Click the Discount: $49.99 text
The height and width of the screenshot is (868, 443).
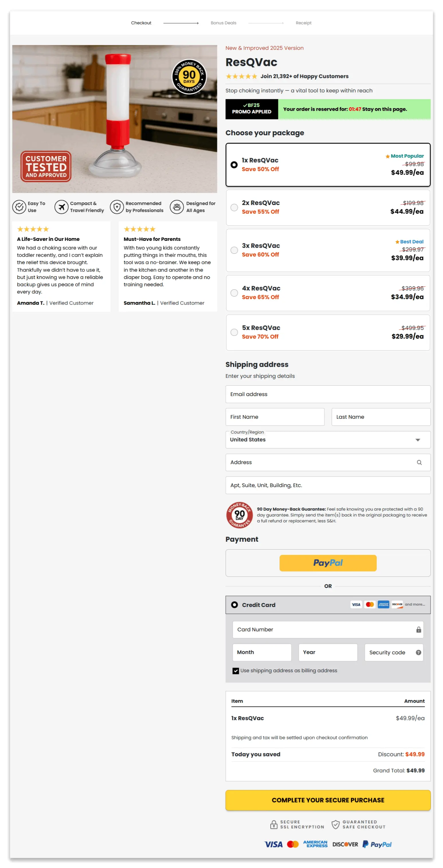tap(401, 754)
